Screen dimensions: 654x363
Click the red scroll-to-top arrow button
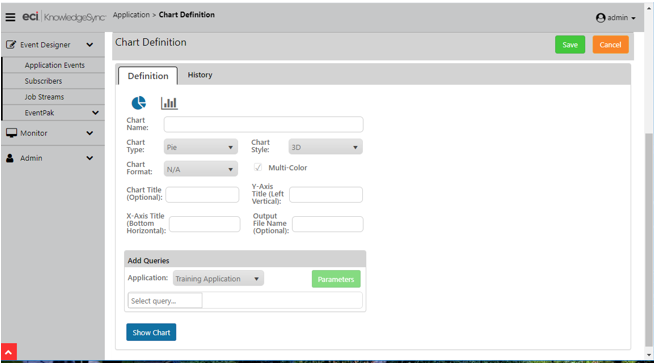tap(9, 352)
